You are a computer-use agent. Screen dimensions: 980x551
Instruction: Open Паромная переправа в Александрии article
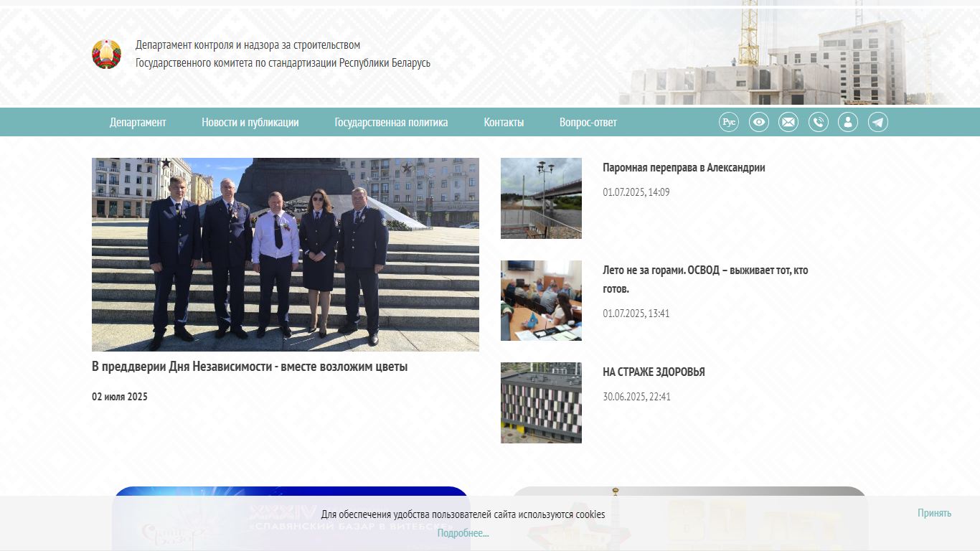pyautogui.click(x=684, y=168)
